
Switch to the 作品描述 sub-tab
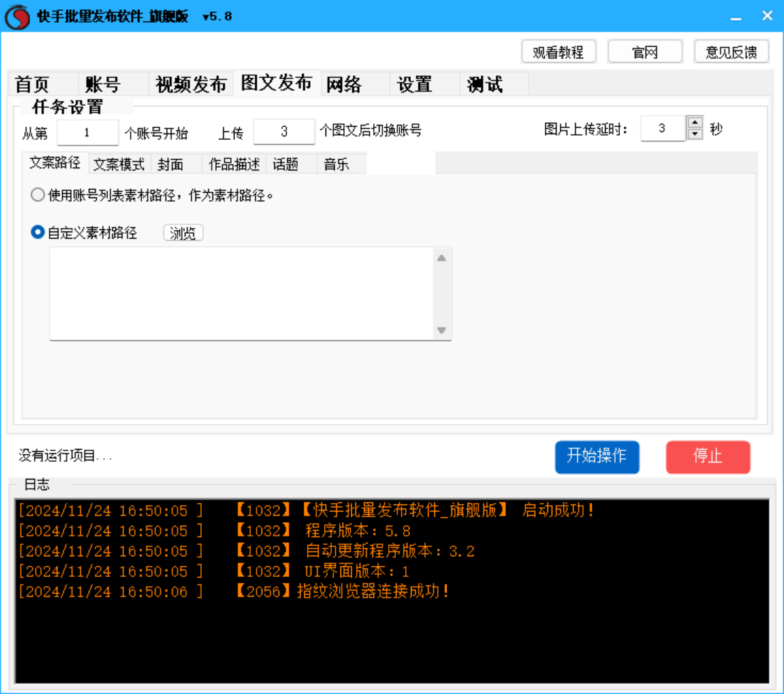click(x=234, y=164)
